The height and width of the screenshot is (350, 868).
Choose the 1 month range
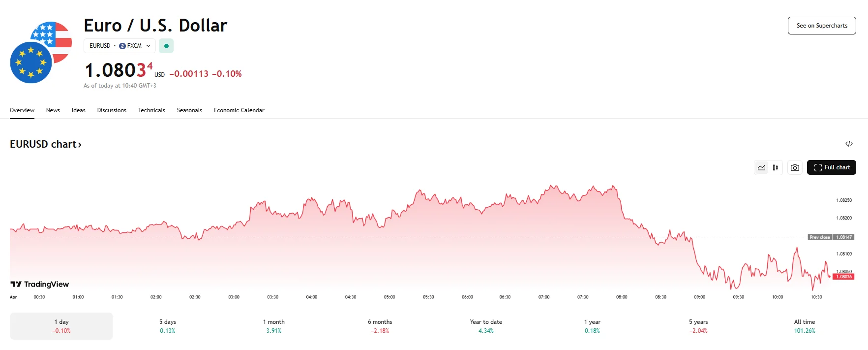(x=273, y=326)
